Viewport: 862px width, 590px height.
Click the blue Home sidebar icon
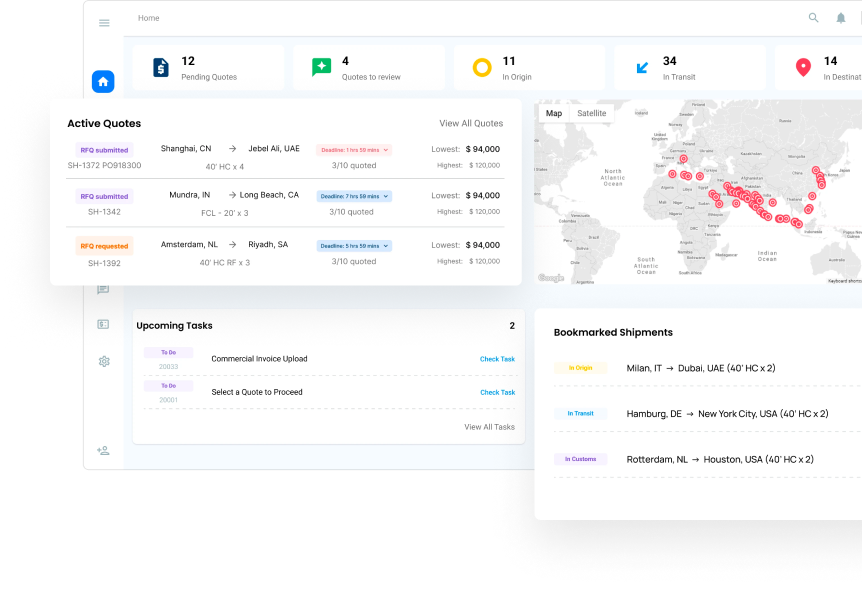tap(103, 82)
